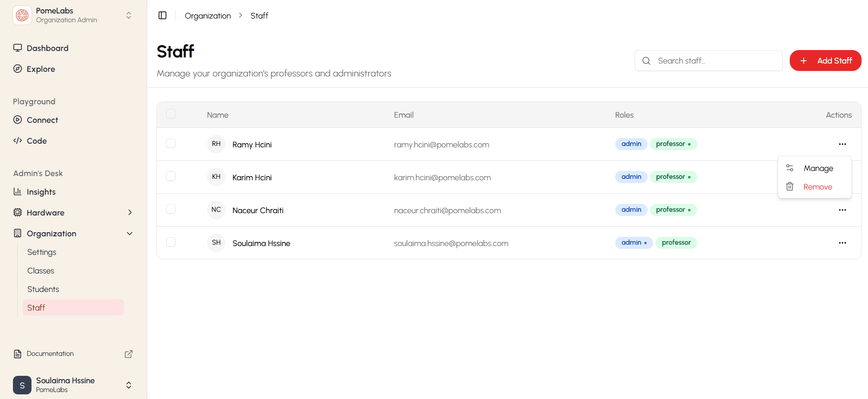Click Staff in the breadcrumb

coord(259,16)
